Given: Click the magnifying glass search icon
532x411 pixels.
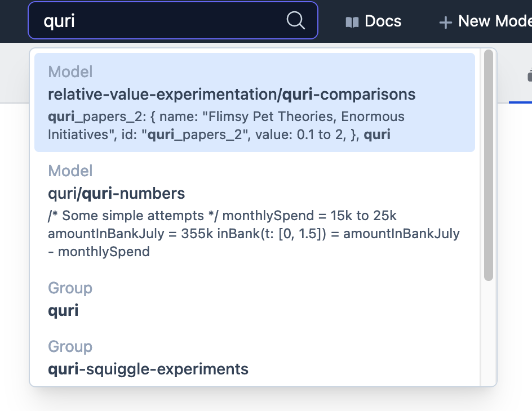Looking at the screenshot, I should (296, 21).
